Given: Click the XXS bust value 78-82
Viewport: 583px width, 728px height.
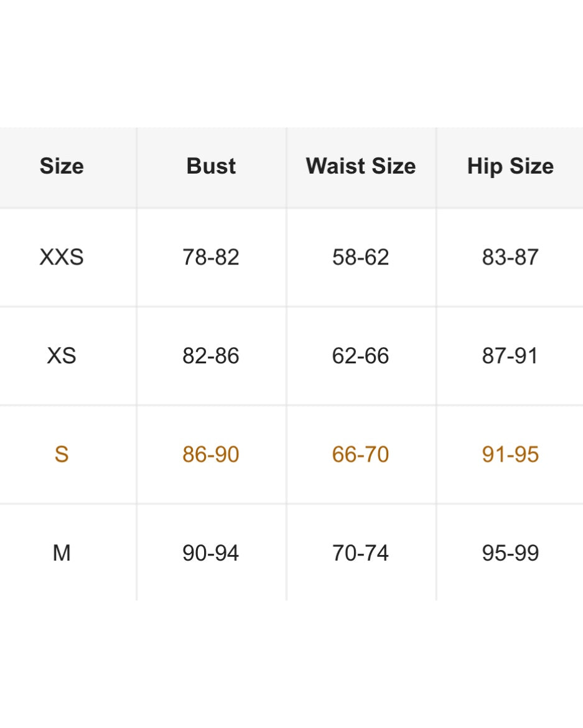Looking at the screenshot, I should click(211, 257).
